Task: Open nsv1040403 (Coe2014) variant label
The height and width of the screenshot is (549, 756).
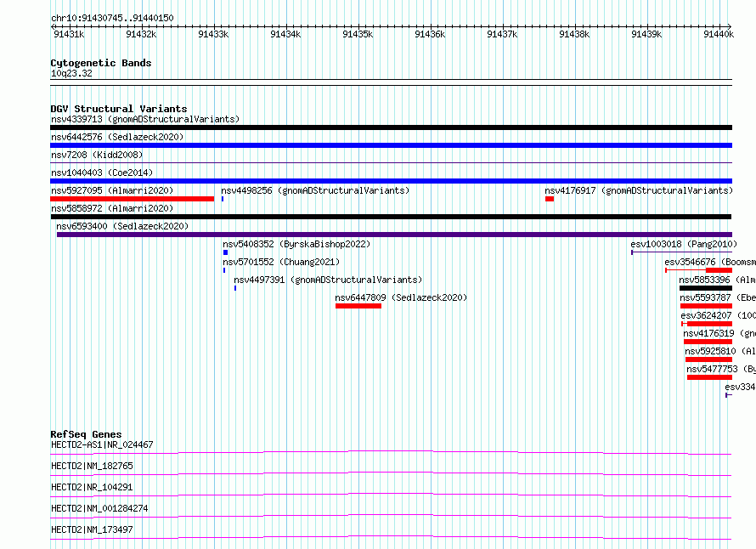Action: point(102,173)
